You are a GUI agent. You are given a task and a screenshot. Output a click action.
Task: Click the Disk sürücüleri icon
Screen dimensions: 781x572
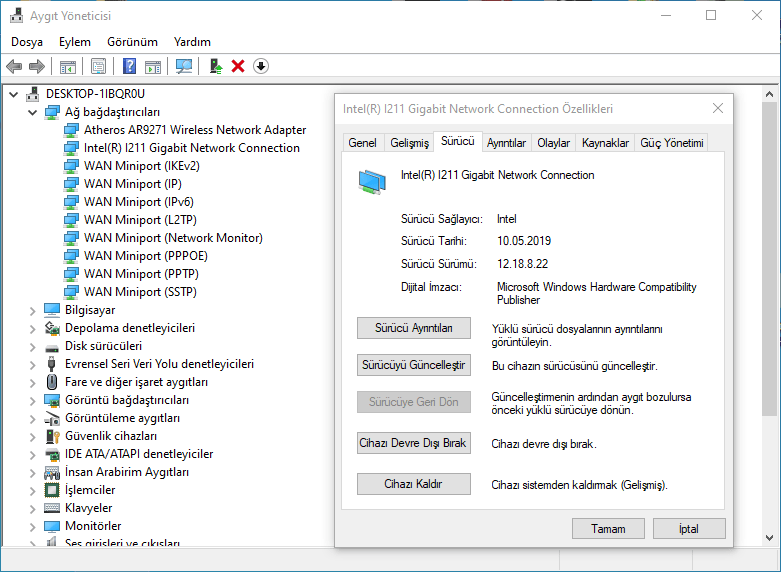coord(52,347)
